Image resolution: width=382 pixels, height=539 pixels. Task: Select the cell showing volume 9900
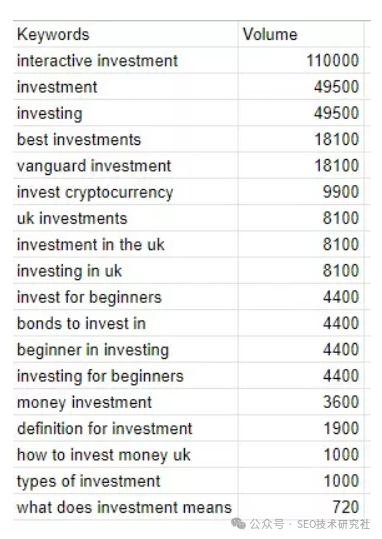point(301,192)
